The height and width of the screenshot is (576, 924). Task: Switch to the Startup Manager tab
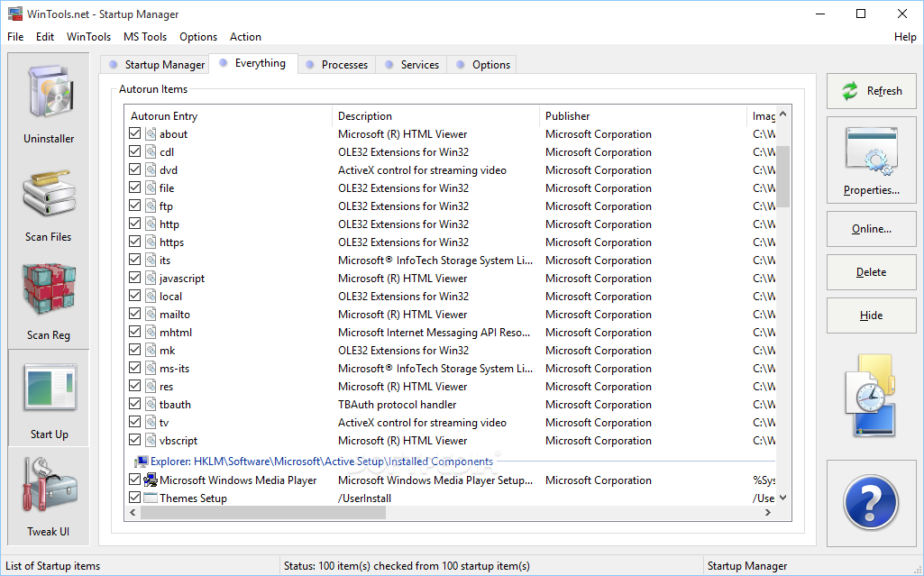pos(155,64)
